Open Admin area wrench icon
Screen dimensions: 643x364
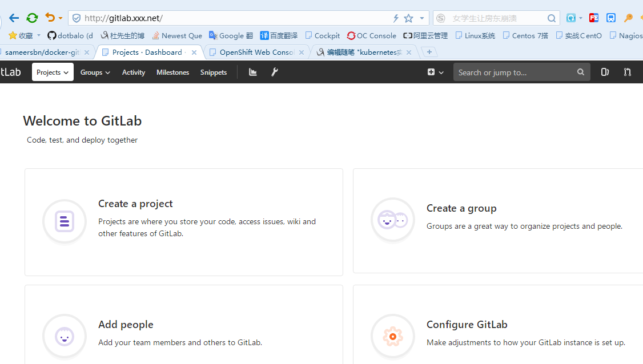[x=275, y=72]
